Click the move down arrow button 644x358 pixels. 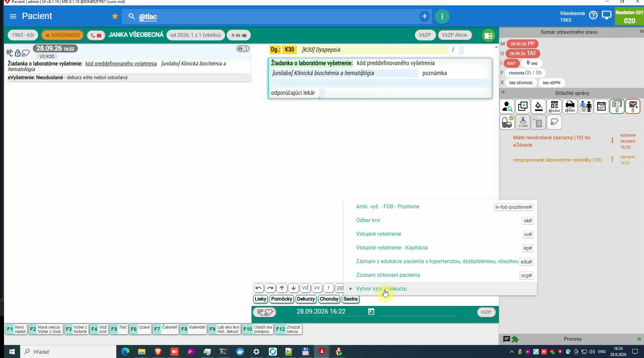(294, 288)
